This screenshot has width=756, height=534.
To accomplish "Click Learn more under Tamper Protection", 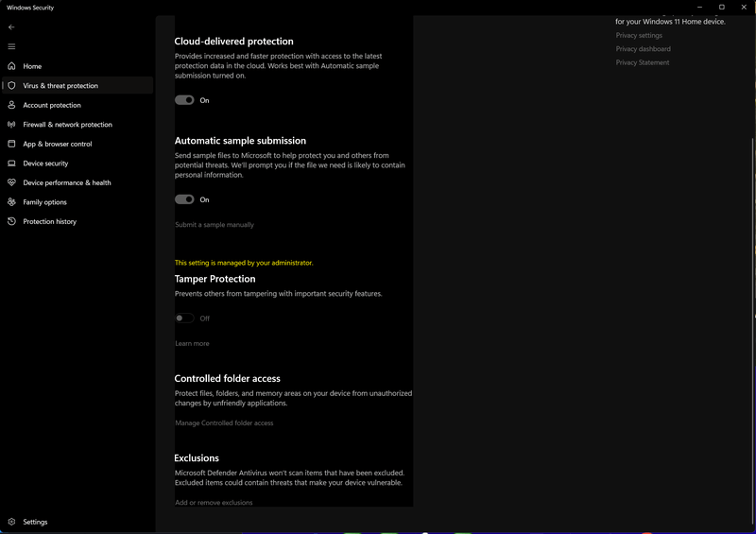I will pos(192,343).
